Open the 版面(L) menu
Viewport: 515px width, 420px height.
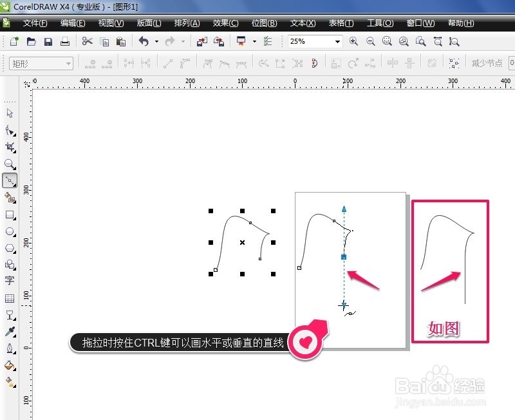(x=149, y=23)
